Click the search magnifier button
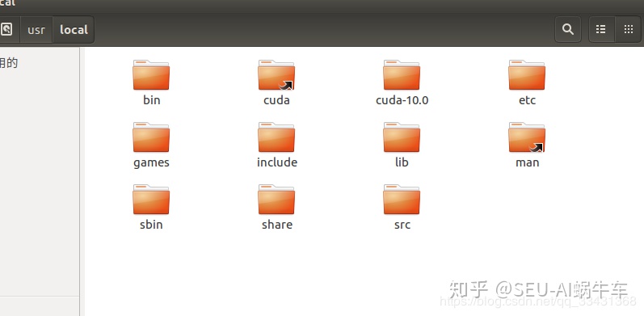Image resolution: width=644 pixels, height=316 pixels. click(x=568, y=29)
